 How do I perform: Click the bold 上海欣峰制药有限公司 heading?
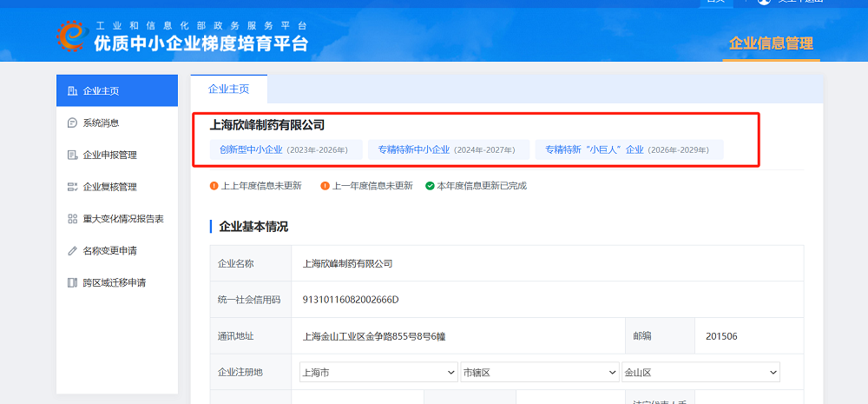(x=266, y=125)
